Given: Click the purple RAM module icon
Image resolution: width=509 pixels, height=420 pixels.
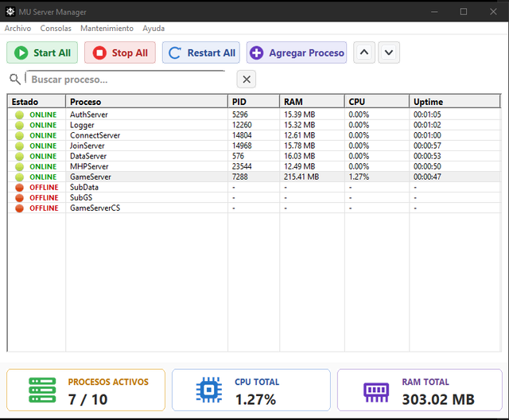Looking at the screenshot, I should click(376, 392).
